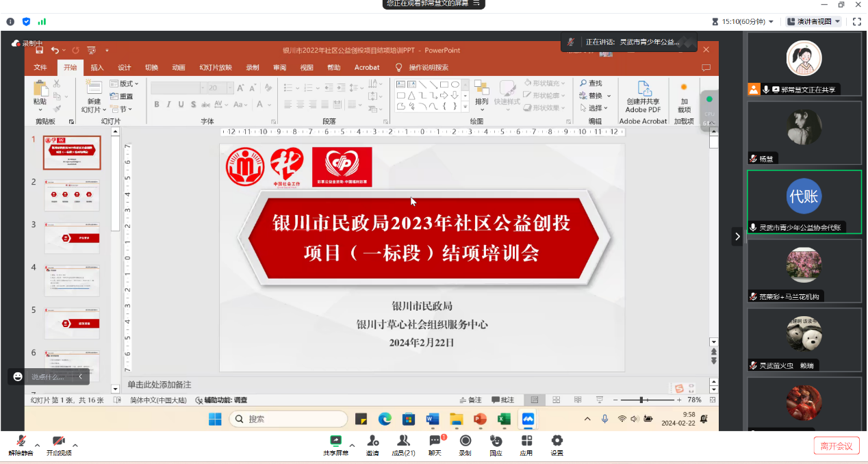Toggle Underline formatting button
Screen dimensions: 868x464
pyautogui.click(x=181, y=105)
